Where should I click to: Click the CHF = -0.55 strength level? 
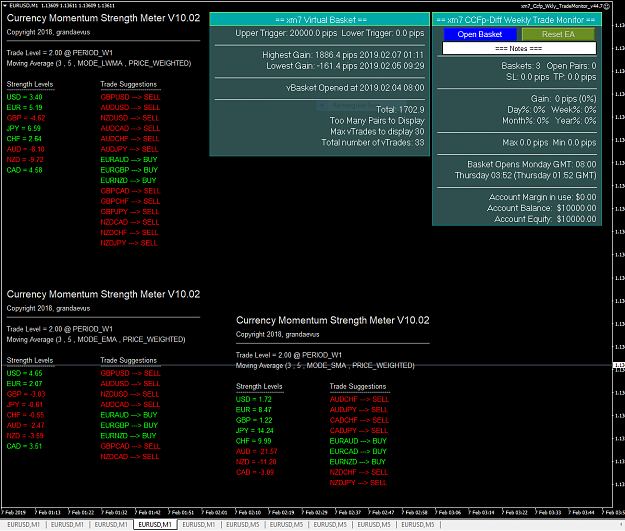[26, 415]
